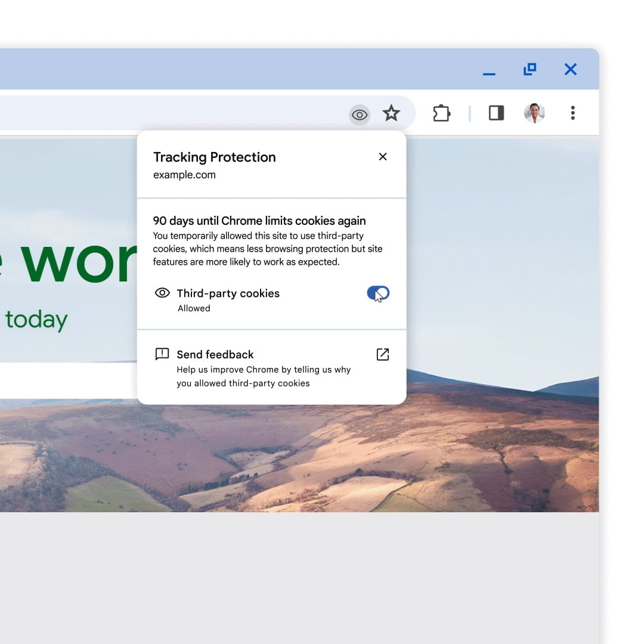Click the Send feedback external link icon
This screenshot has width=644, height=644.
(x=383, y=355)
